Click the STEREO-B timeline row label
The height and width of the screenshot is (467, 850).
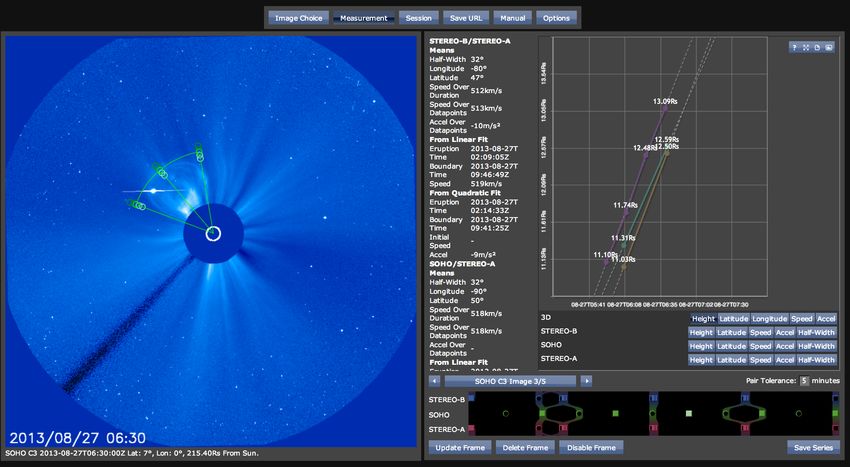[447, 399]
